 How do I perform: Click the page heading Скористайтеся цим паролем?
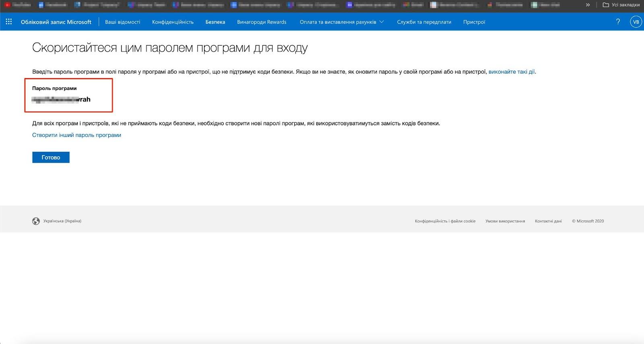170,48
